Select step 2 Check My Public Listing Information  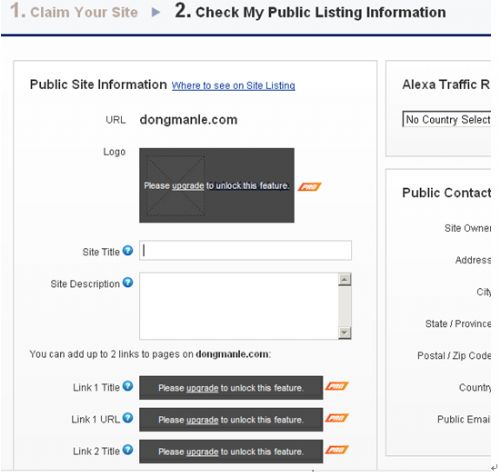pyautogui.click(x=310, y=11)
